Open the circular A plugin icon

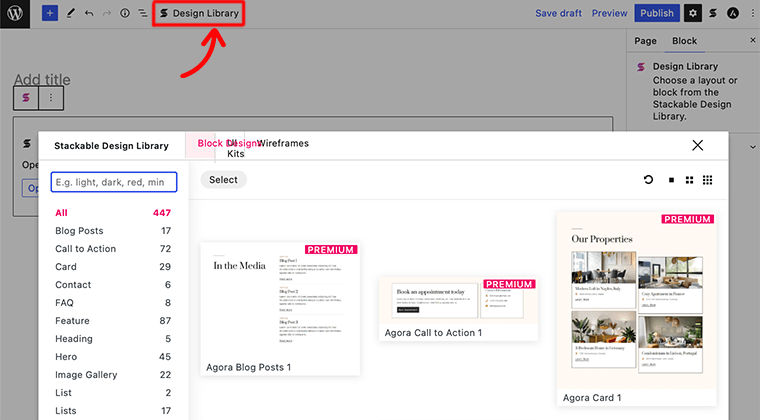point(733,13)
